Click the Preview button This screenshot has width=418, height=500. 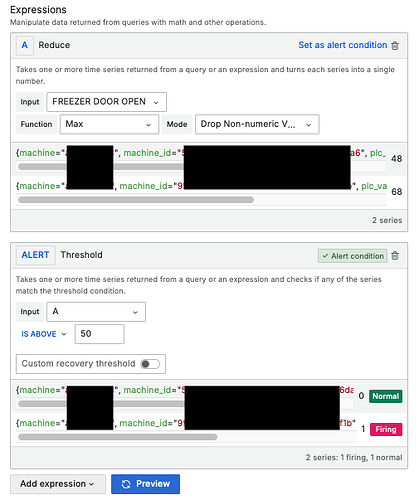(x=145, y=484)
